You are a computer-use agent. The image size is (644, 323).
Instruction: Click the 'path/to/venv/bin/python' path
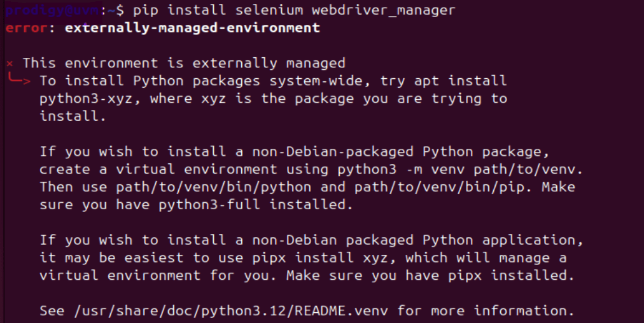(214, 187)
